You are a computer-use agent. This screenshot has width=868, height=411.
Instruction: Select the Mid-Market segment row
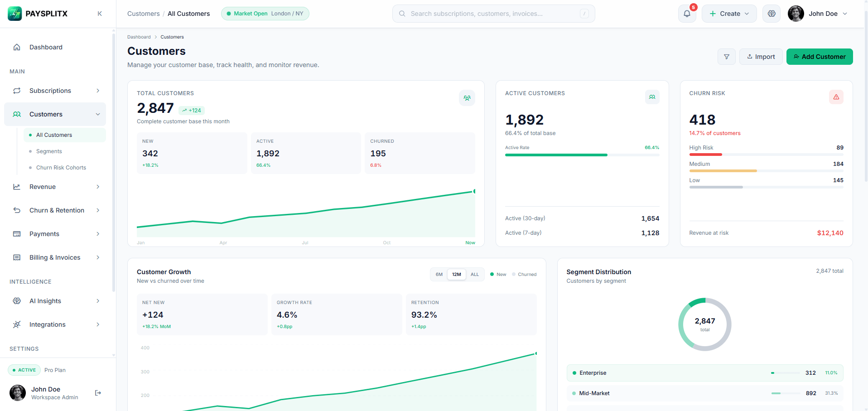(x=705, y=393)
